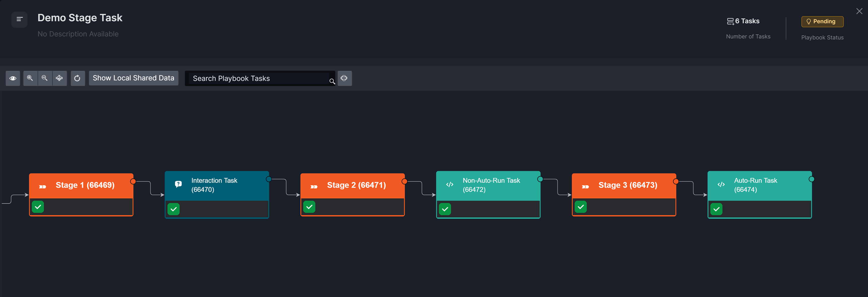Focus the Search Playbook Tasks field
Screen dimensions: 868x297
[258, 78]
